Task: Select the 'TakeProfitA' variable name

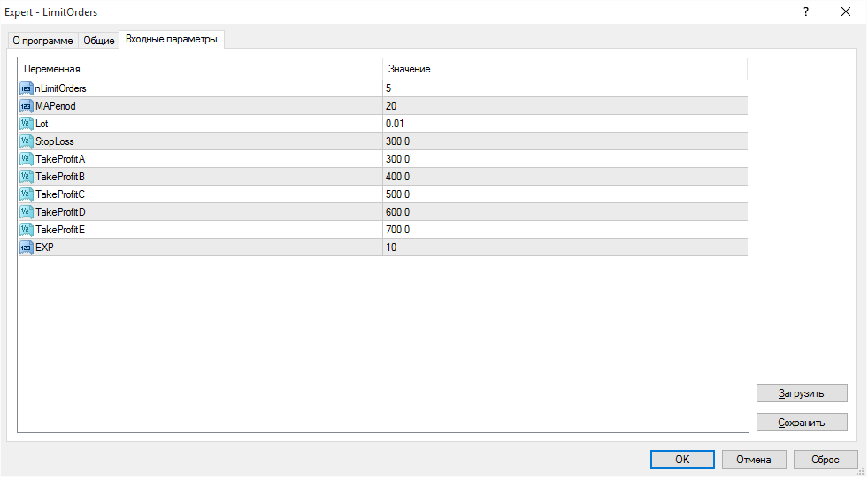Action: point(60,159)
